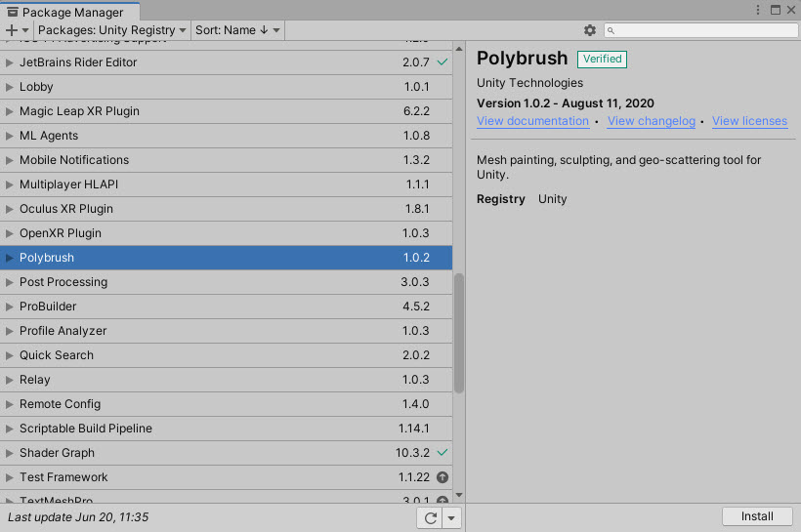Screen dimensions: 801x532
Task: Expand the Multiplayer HLAPI package arrow
Action: click(x=9, y=184)
